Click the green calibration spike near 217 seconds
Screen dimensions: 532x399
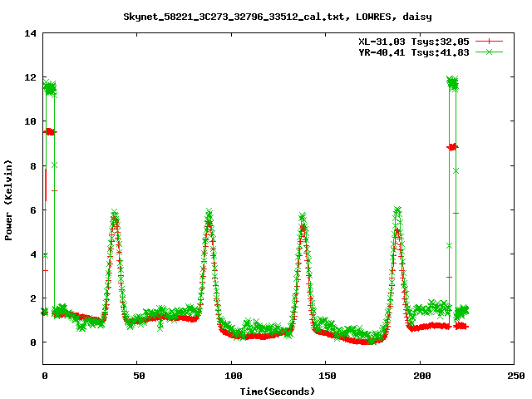pos(452,82)
